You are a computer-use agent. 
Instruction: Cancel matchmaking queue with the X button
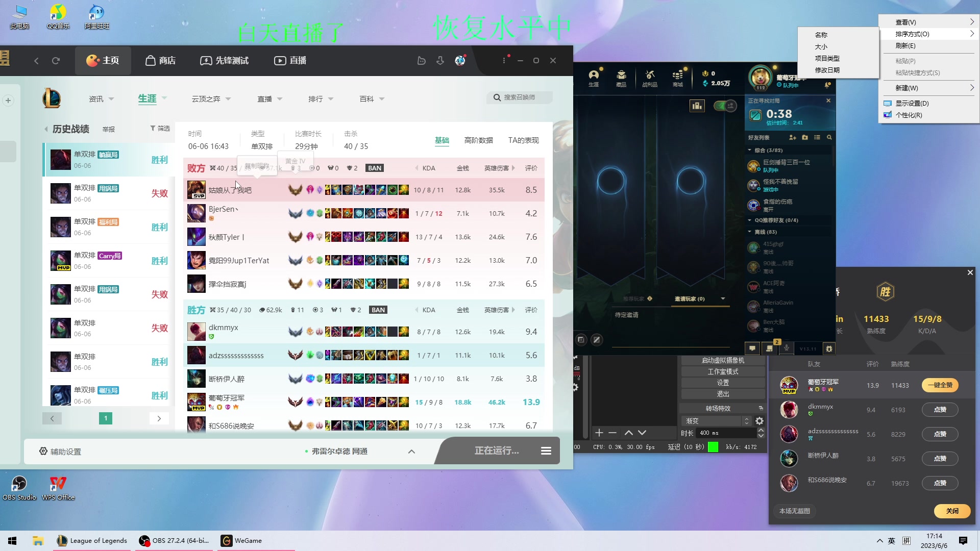click(828, 101)
